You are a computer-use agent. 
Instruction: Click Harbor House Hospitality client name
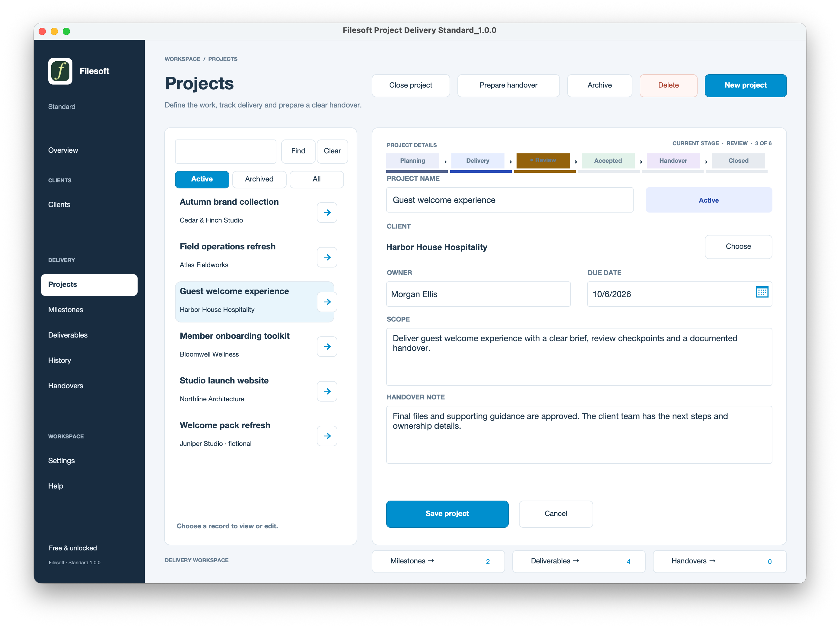tap(436, 247)
